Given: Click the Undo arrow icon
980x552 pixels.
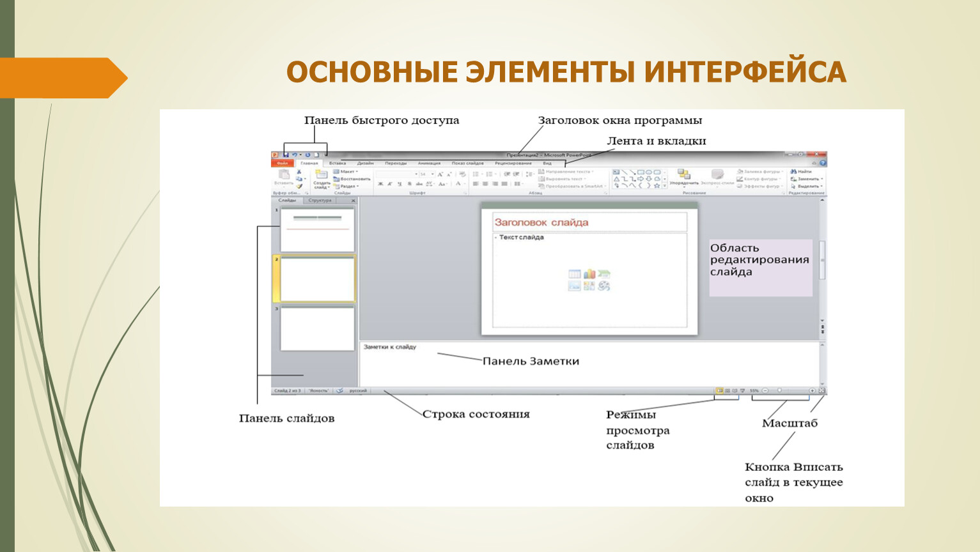Looking at the screenshot, I should [x=294, y=155].
